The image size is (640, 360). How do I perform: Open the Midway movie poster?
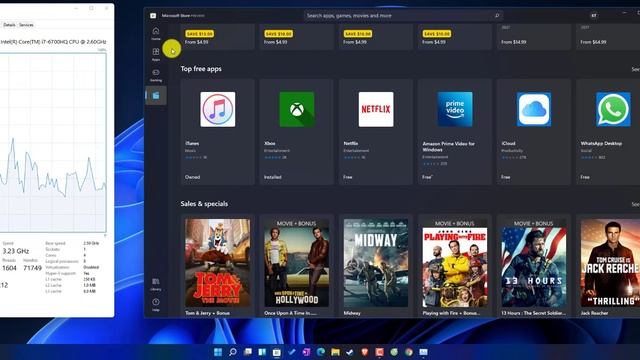[376, 263]
